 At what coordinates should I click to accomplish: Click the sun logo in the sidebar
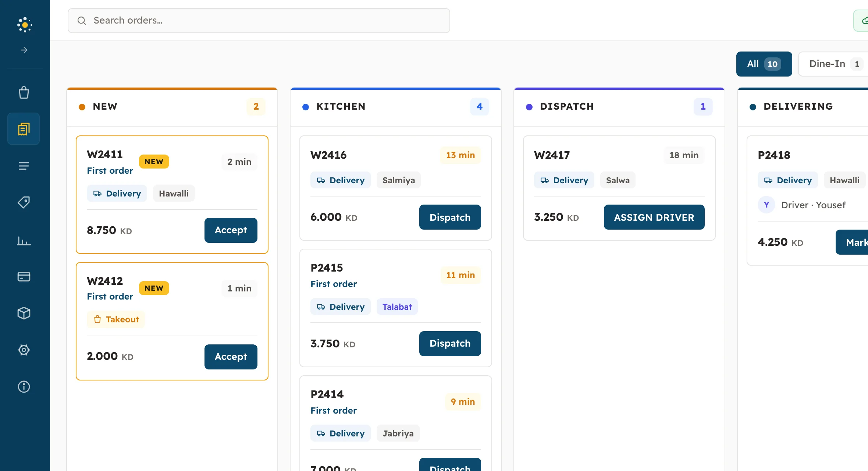pyautogui.click(x=24, y=25)
